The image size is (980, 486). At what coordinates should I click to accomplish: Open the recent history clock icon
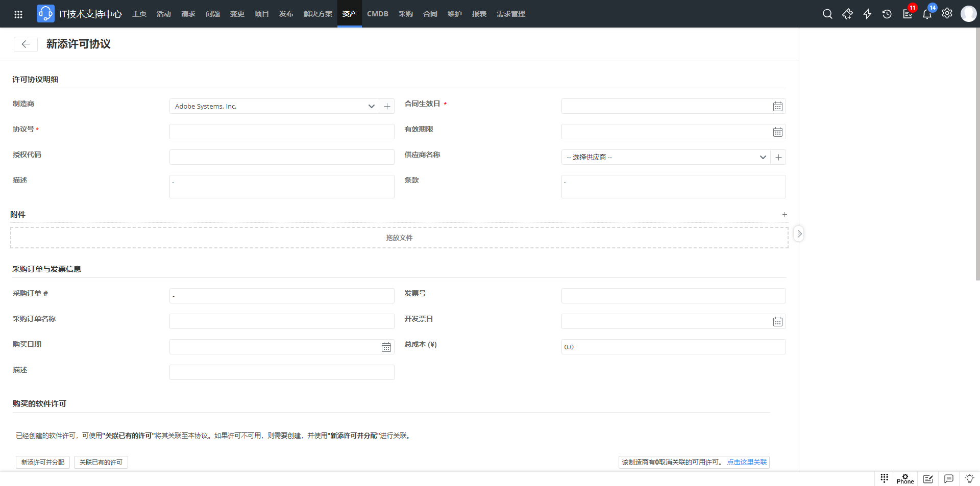pos(887,14)
